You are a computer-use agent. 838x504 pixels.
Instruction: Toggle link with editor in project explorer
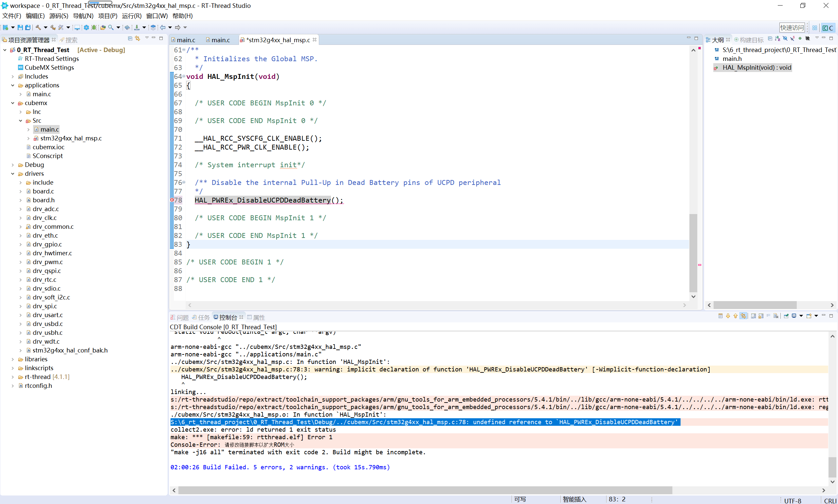[137, 39]
